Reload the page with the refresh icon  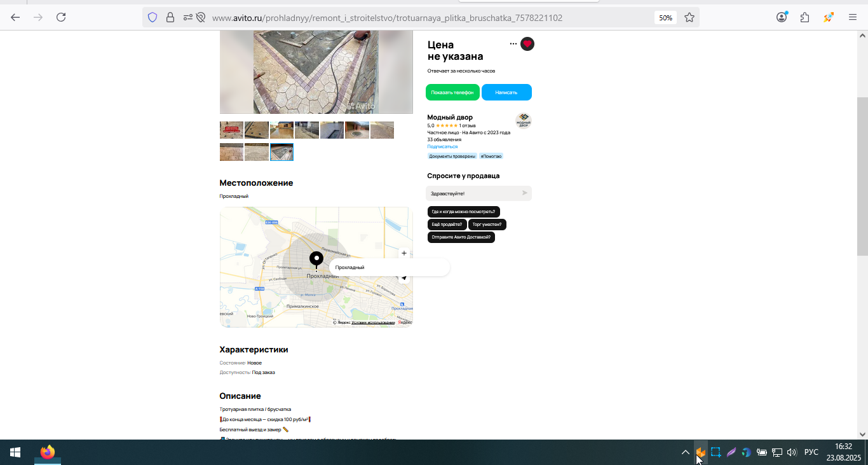[61, 17]
